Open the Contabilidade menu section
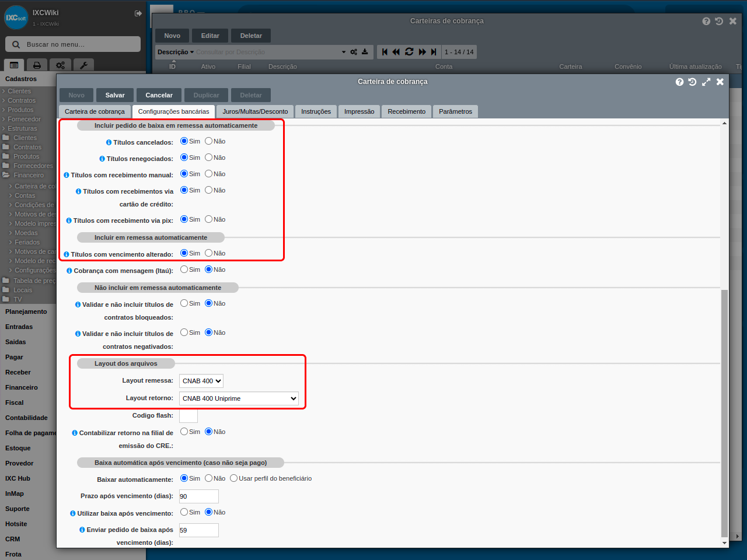The width and height of the screenshot is (747, 560). point(26,418)
